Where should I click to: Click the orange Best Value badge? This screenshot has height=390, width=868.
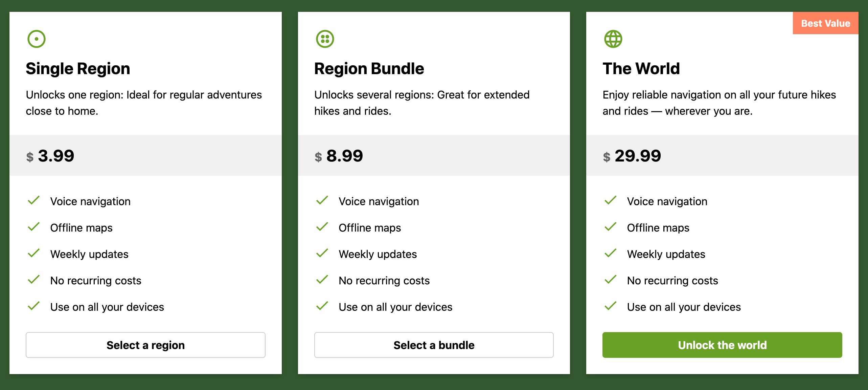[825, 23]
